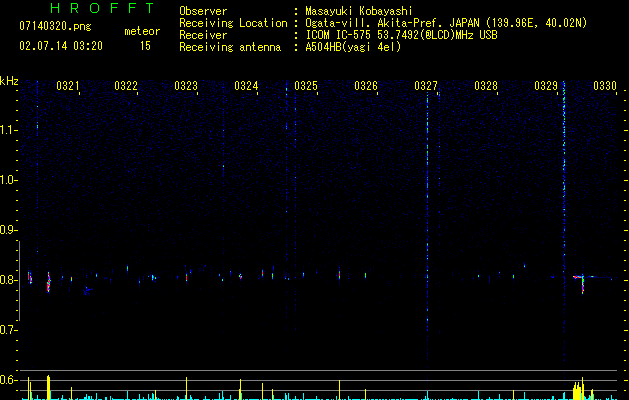
Task: Click the 1.1 kHz axis label
Action: click(x=8, y=130)
